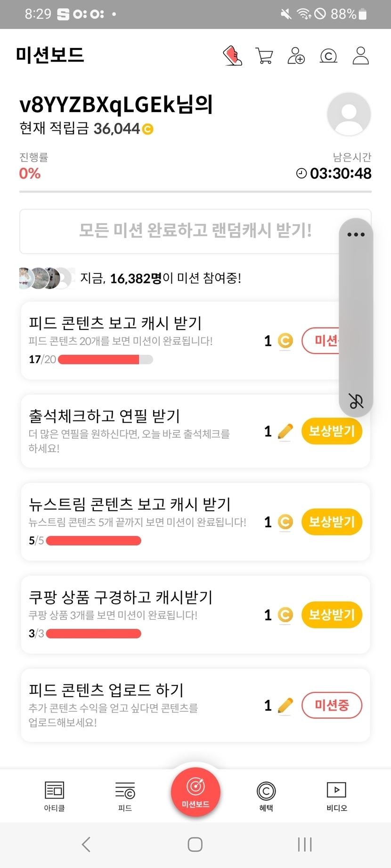Image resolution: width=391 pixels, height=868 pixels.
Task: Toggle the crossed-out icon on floating panel
Action: tap(356, 401)
